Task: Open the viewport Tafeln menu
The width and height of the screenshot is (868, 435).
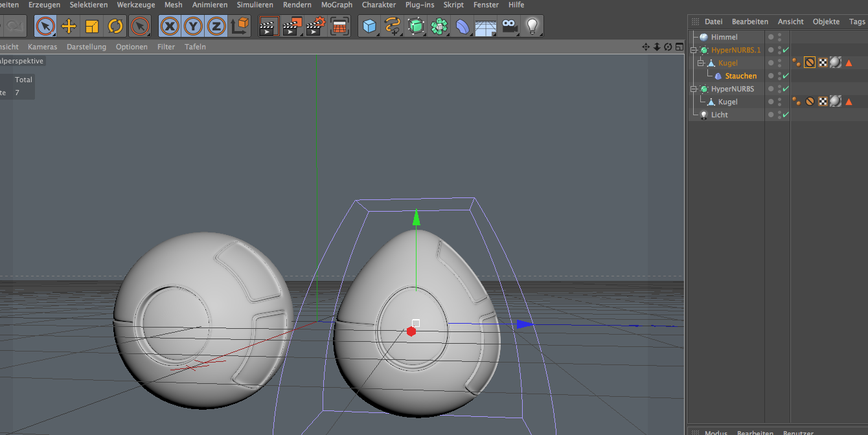Action: point(195,47)
